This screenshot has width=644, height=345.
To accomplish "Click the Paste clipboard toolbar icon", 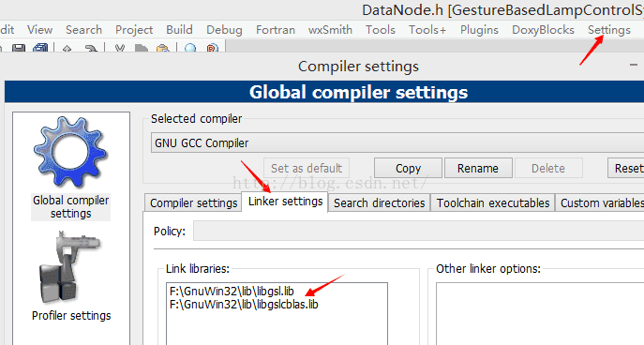I will pos(163,49).
